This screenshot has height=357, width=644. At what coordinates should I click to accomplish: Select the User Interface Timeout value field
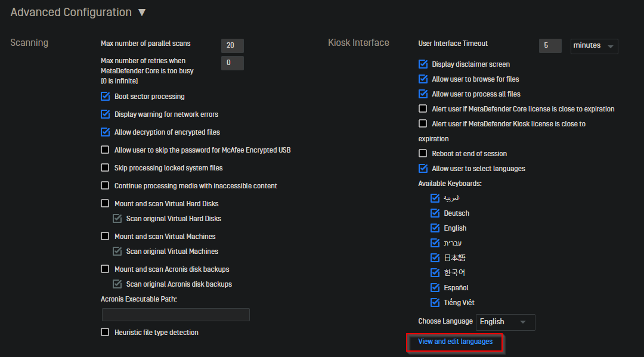(x=550, y=45)
